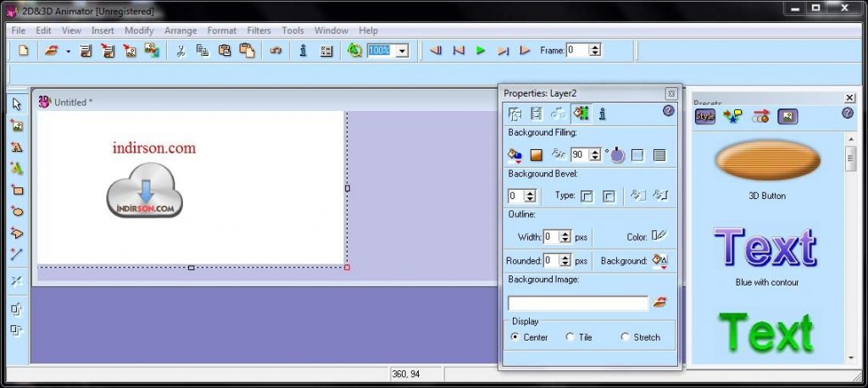This screenshot has height=388, width=868.
Task: Click the Outline Width spinner arrows
Action: [x=565, y=237]
